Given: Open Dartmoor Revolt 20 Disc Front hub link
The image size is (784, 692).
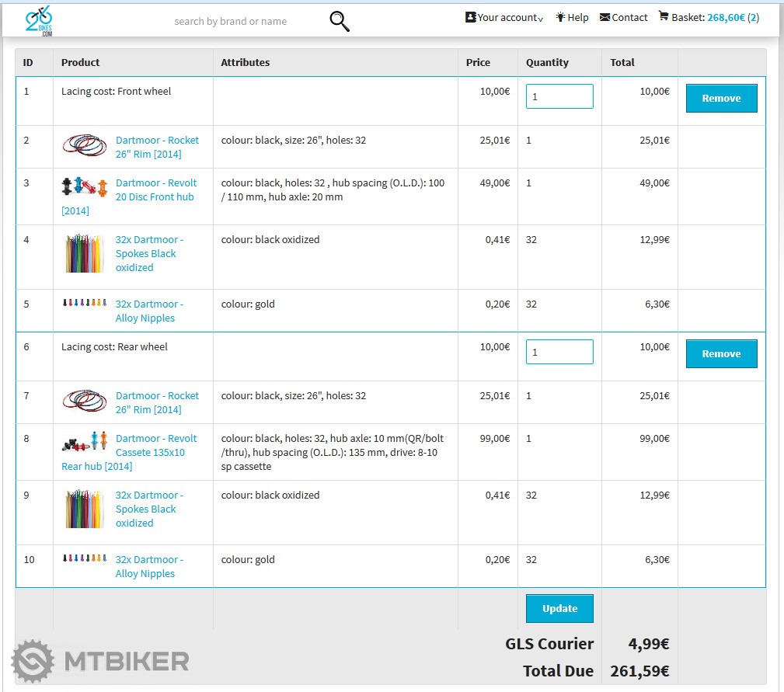Looking at the screenshot, I should click(155, 190).
